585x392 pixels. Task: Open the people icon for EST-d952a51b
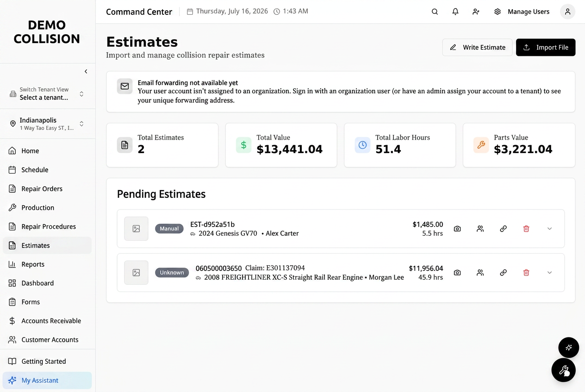pyautogui.click(x=480, y=229)
